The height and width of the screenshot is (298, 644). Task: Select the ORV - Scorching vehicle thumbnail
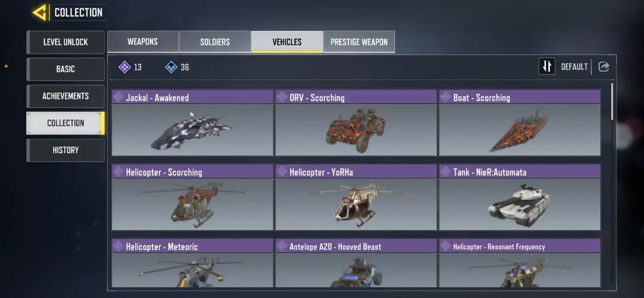(x=356, y=129)
